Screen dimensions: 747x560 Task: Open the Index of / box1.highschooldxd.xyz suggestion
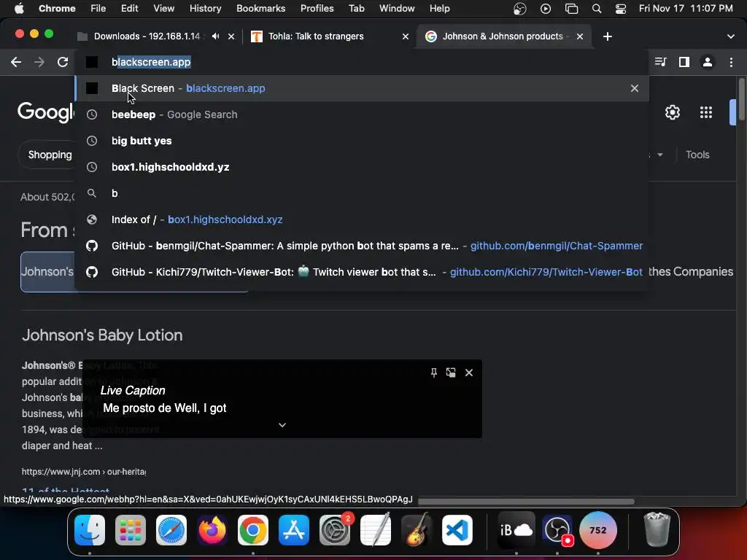coord(362,219)
